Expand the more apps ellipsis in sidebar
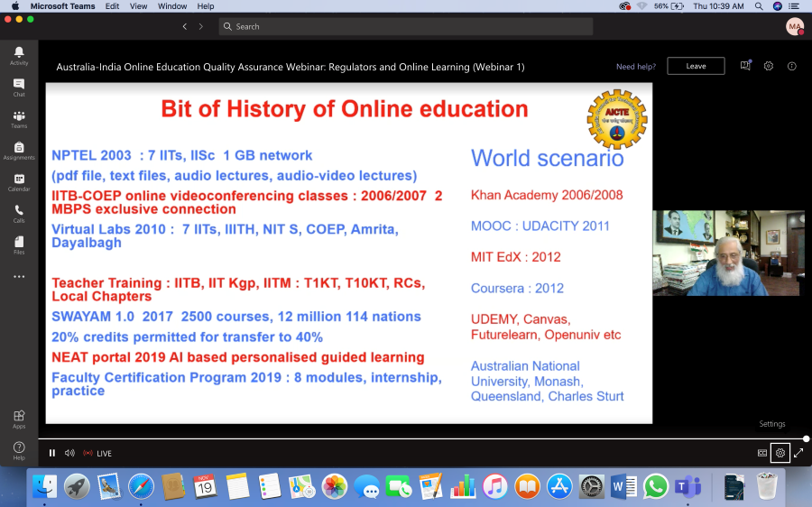Viewport: 812px width, 507px height. click(19, 277)
